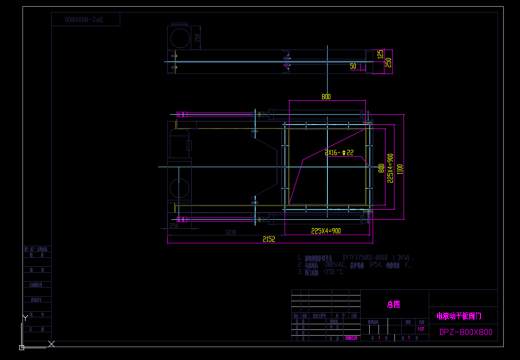The width and height of the screenshot is (520, 360).
Task: Select the horizontal '225X4=900' dimension below the frame
Action: pos(326,231)
